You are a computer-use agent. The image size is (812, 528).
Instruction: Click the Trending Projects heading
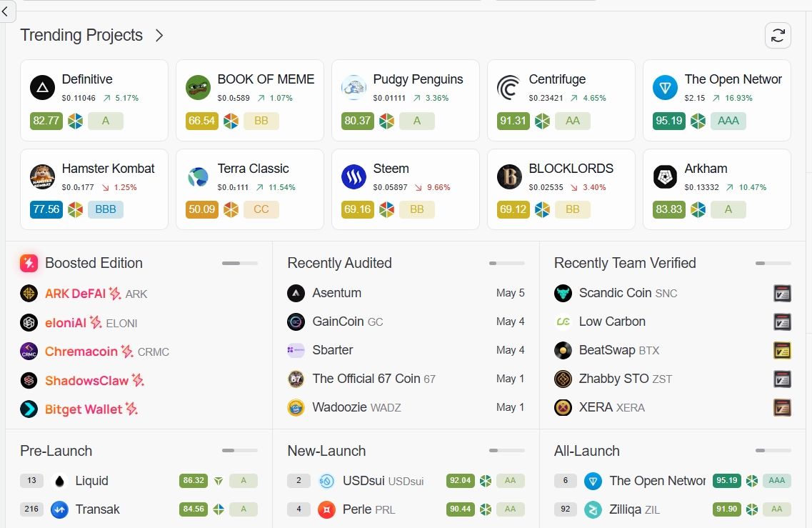click(81, 35)
